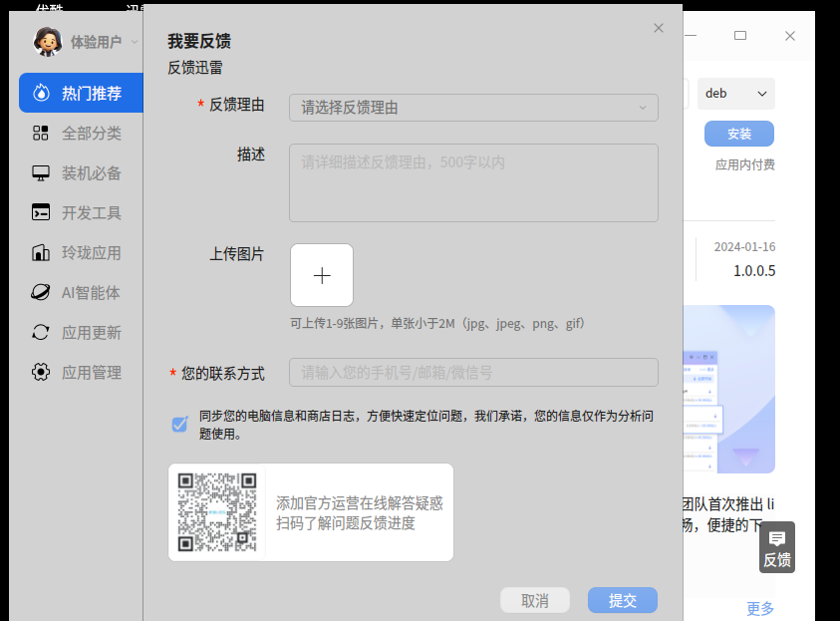
Task: Close the 我要反馈 dialog with the X
Action: tap(659, 28)
